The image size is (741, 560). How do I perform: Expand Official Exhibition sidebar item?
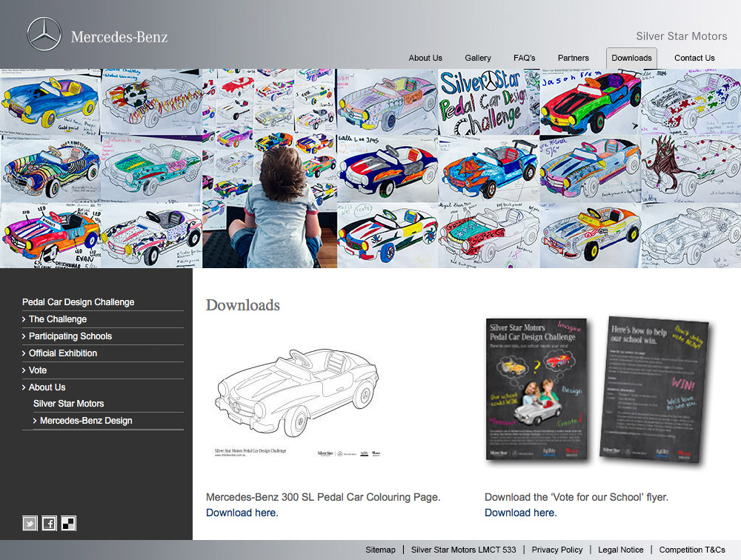point(63,353)
